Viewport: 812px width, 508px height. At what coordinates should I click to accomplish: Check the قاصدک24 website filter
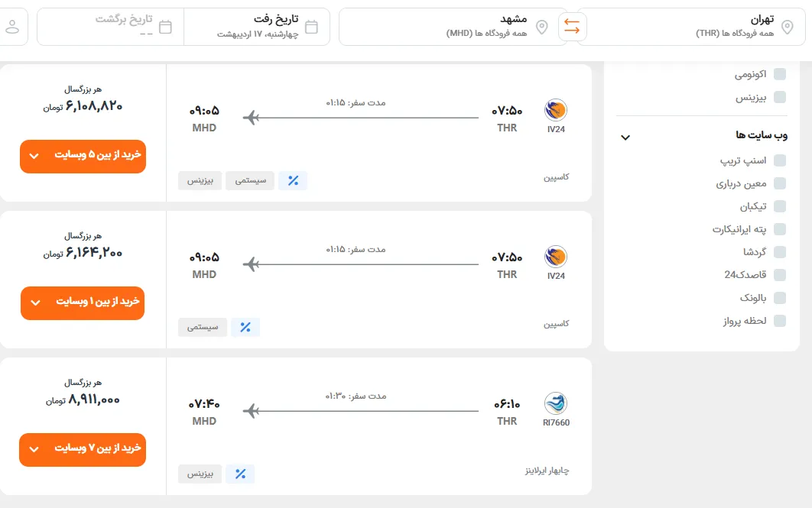pyautogui.click(x=779, y=275)
